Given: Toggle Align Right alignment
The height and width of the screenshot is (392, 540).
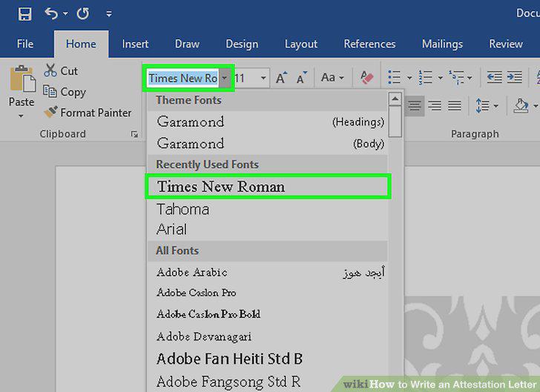Looking at the screenshot, I should (x=435, y=105).
